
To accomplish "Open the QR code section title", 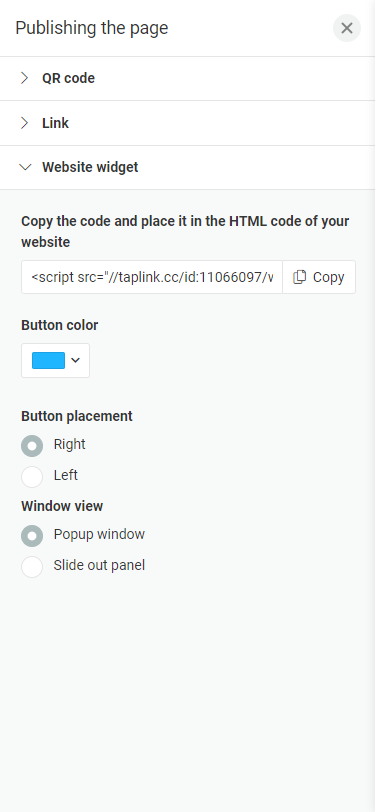I will point(68,78).
